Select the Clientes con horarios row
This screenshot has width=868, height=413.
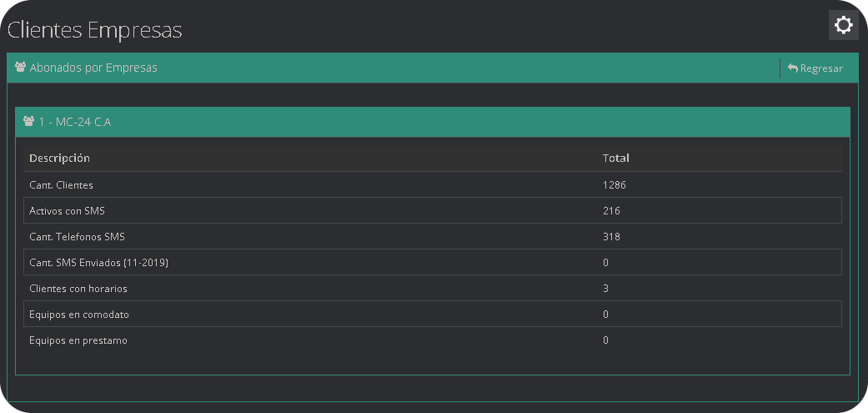point(78,288)
